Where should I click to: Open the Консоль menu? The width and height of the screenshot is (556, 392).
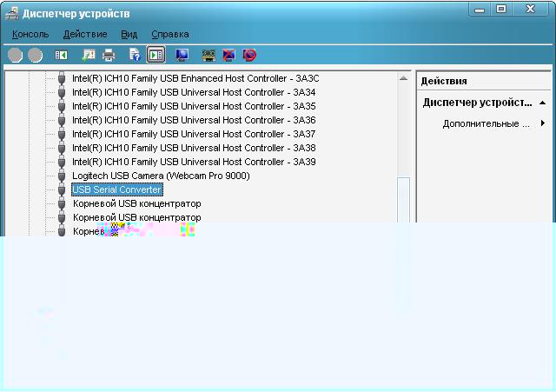click(x=30, y=34)
